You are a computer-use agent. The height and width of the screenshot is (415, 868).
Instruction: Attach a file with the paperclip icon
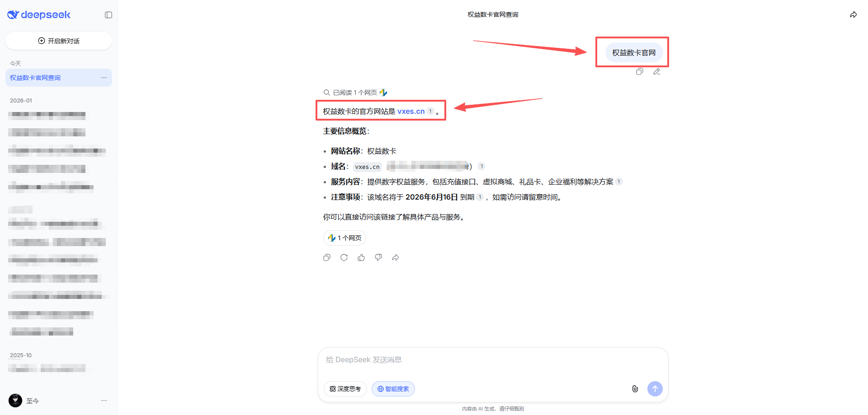(635, 389)
